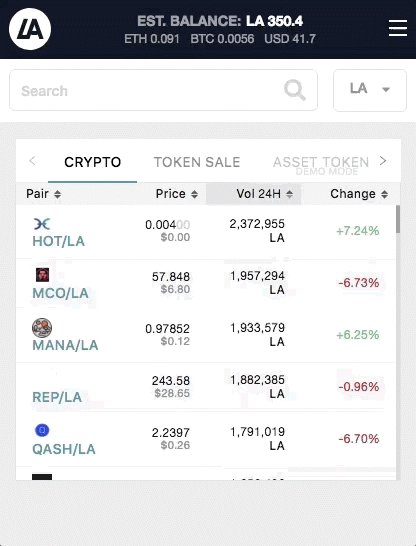Open the hamburger menu

click(398, 28)
